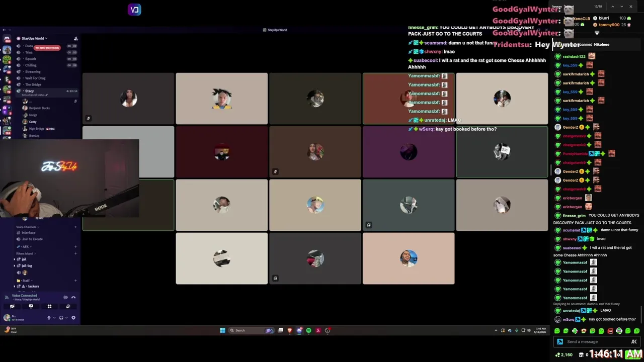Toggle headphone deafen in user panel
Viewport: 644px width, 362px height.
click(x=61, y=318)
